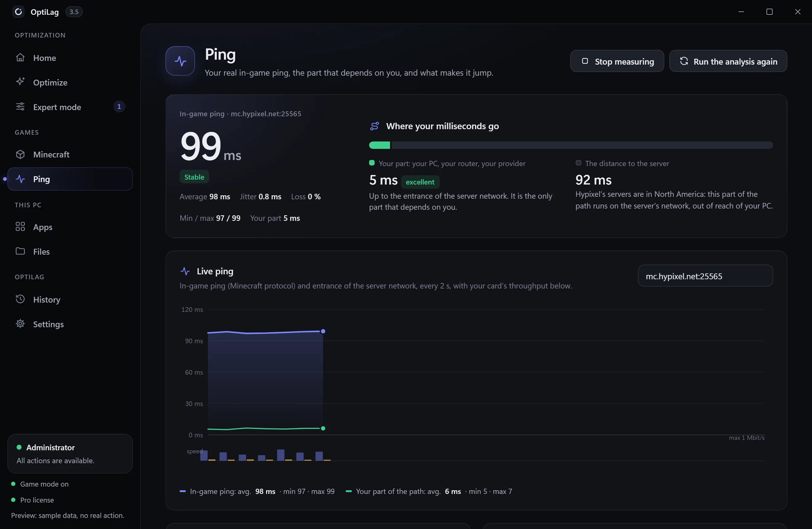Click the 3.5 version badge
812x529 pixels.
pyautogui.click(x=74, y=12)
